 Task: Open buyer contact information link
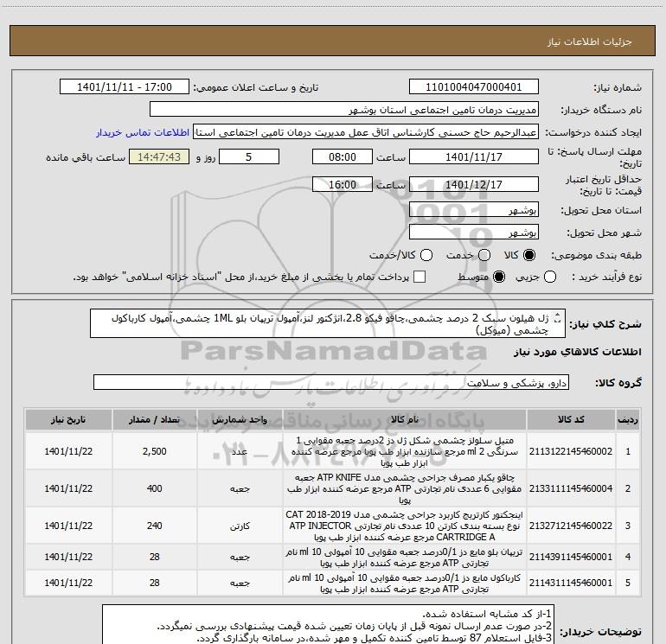pos(143,132)
